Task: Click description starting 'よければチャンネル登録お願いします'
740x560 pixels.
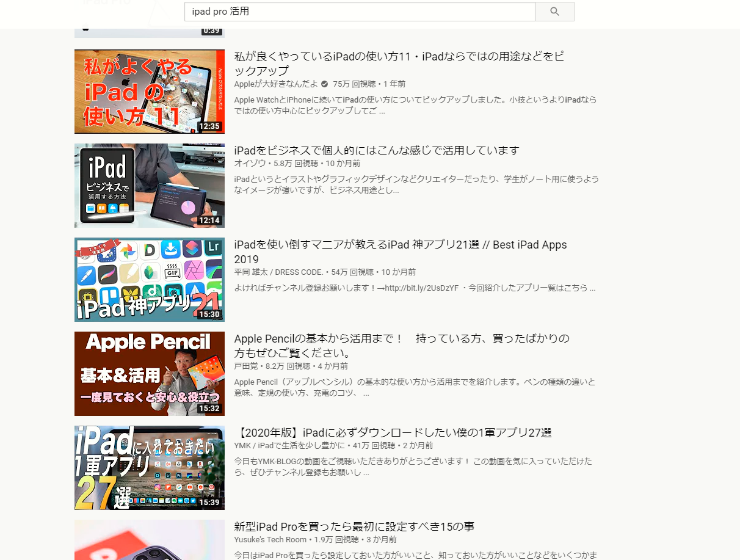Action: pos(415,288)
